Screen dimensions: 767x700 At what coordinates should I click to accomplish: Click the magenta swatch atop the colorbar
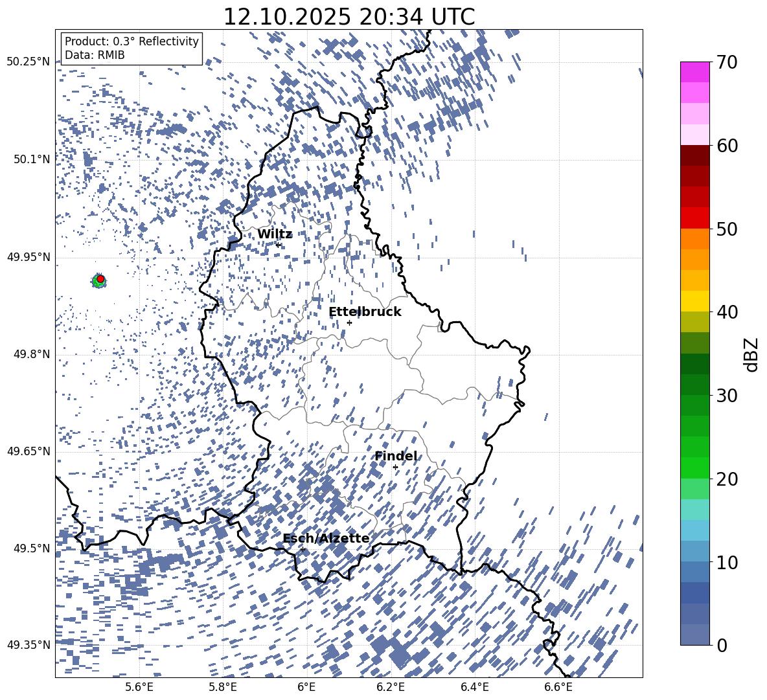tap(694, 73)
